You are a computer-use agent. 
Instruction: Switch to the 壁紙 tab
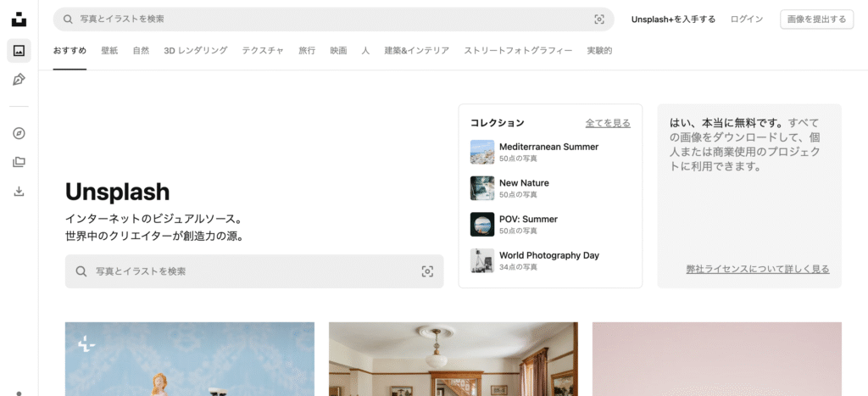pyautogui.click(x=109, y=50)
